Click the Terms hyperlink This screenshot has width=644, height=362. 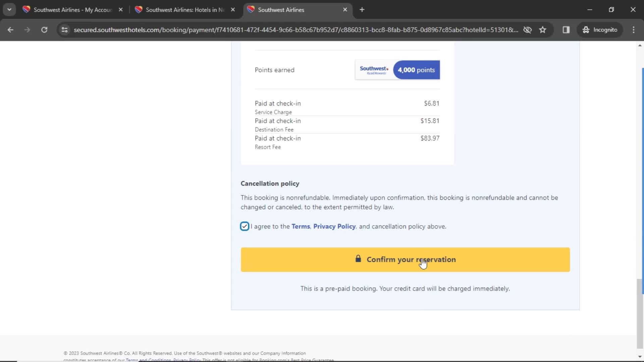pyautogui.click(x=301, y=226)
